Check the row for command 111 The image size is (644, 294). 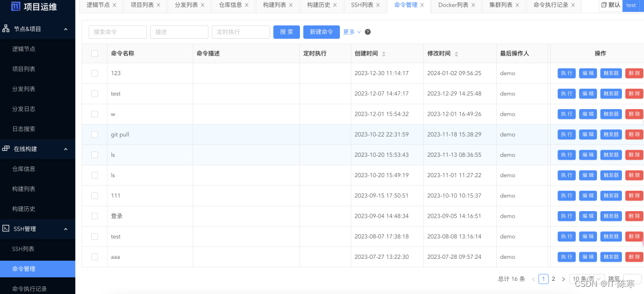(x=94, y=196)
